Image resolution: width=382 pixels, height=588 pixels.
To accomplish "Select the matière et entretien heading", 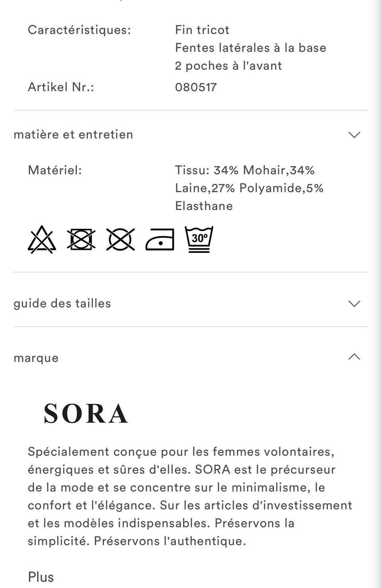I will pyautogui.click(x=73, y=135).
